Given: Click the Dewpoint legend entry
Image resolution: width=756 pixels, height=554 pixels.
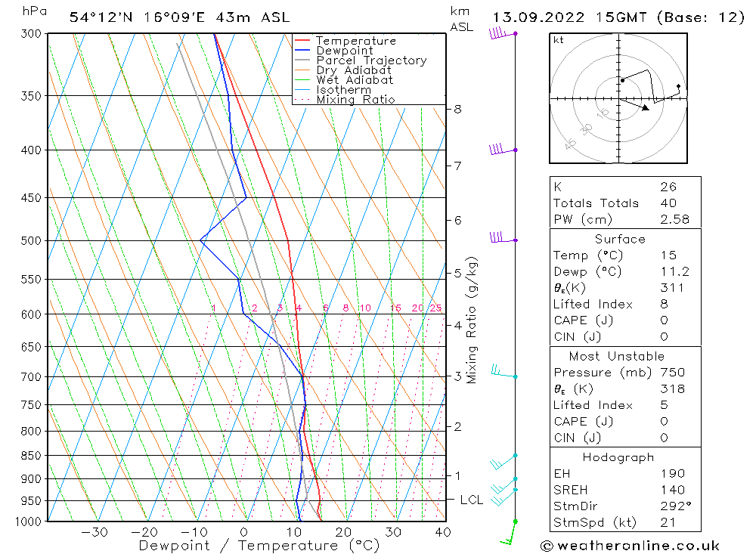Looking at the screenshot, I should [333, 51].
